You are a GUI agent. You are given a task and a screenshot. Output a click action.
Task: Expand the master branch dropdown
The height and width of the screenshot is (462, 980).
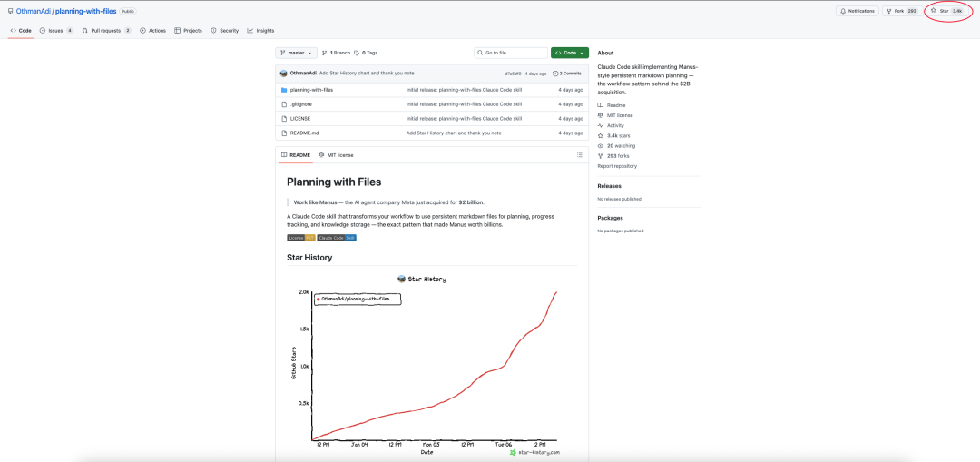[x=296, y=54]
